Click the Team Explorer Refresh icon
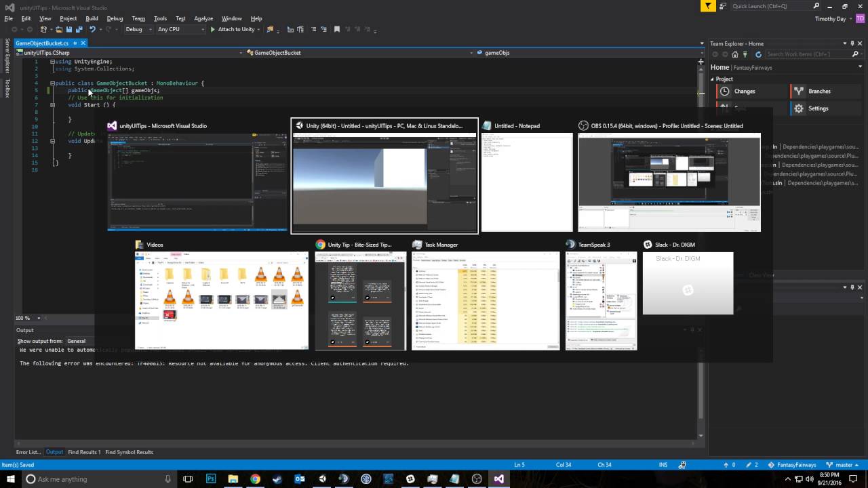868x488 pixels. (758, 54)
